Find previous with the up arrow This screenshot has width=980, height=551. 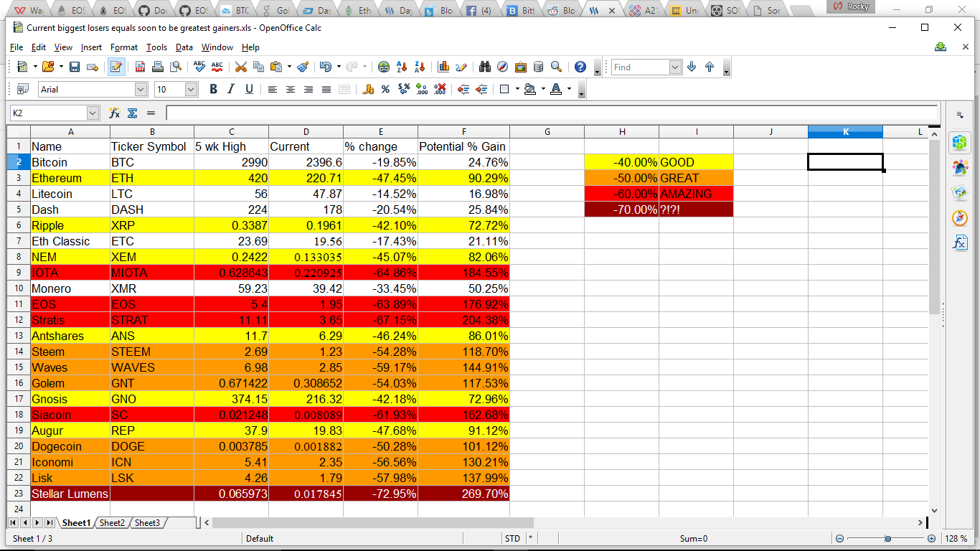(x=710, y=67)
